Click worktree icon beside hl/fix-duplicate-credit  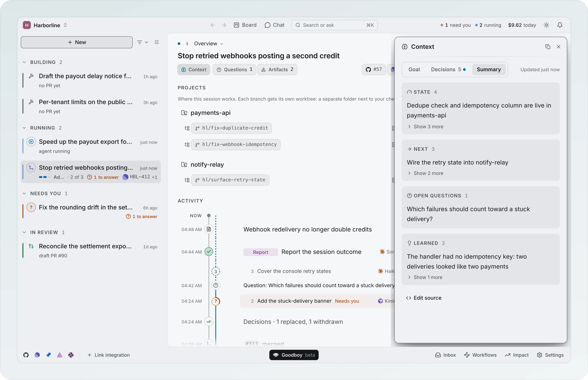[x=187, y=128]
